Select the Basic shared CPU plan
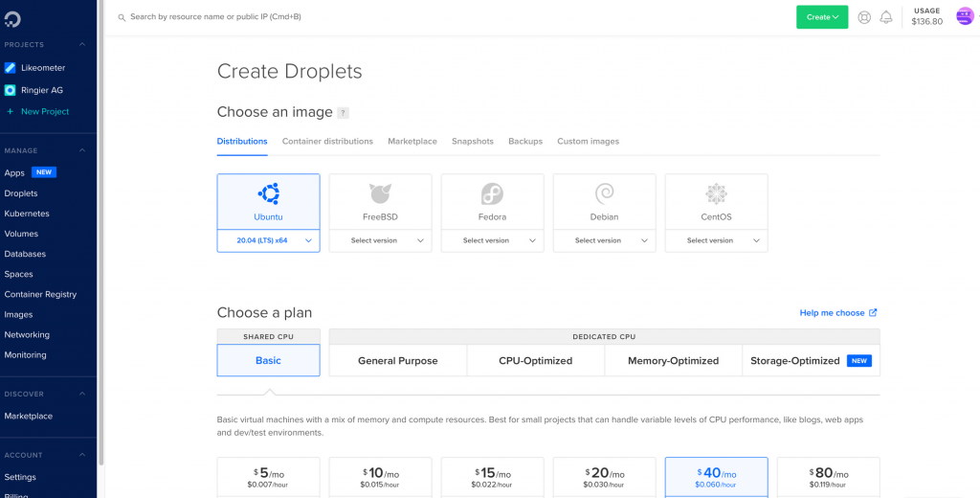This screenshot has width=980, height=498. coord(268,360)
